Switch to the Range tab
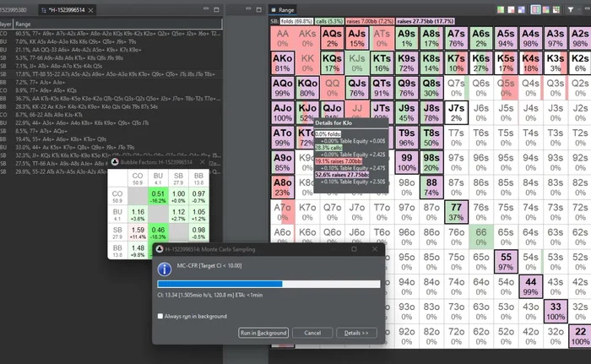Screen dimensions: 591x364 [x=282, y=10]
